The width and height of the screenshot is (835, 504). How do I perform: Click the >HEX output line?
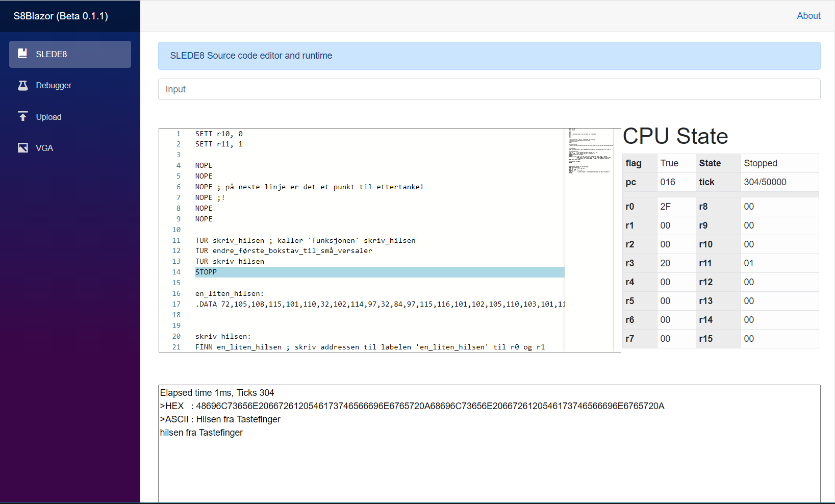[412, 406]
